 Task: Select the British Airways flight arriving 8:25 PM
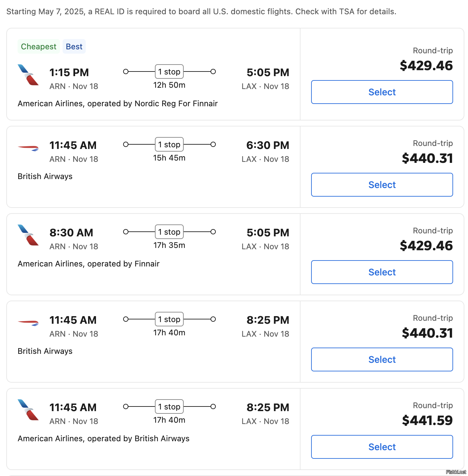click(382, 359)
